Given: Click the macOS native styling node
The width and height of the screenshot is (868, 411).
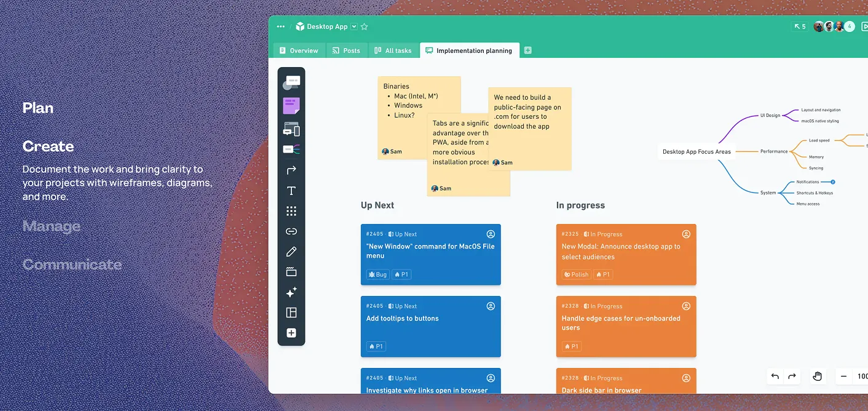Looking at the screenshot, I should click(x=820, y=121).
